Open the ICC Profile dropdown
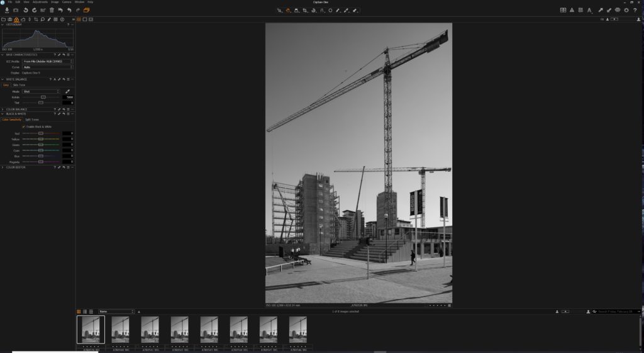Image resolution: width=644 pixels, height=353 pixels. tap(47, 61)
